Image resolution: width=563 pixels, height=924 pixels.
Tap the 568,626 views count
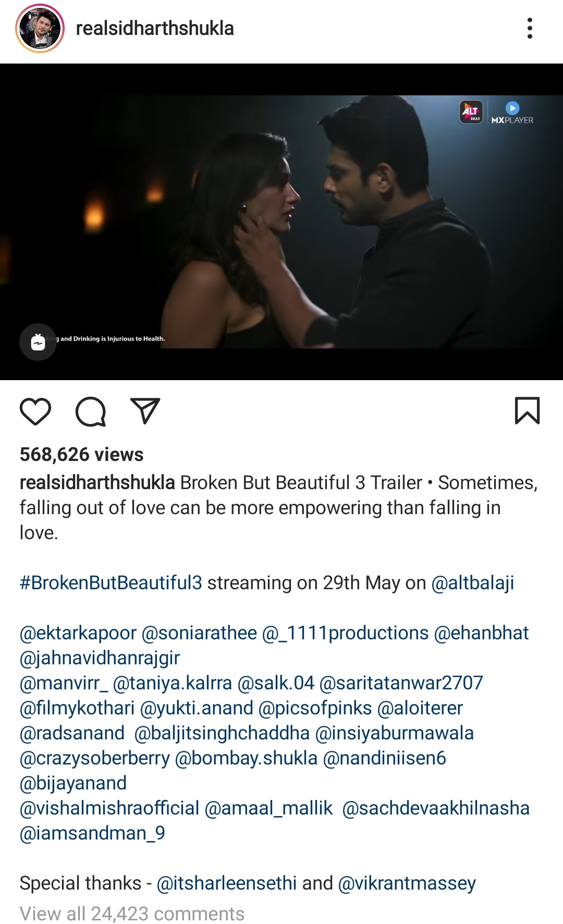point(81,454)
